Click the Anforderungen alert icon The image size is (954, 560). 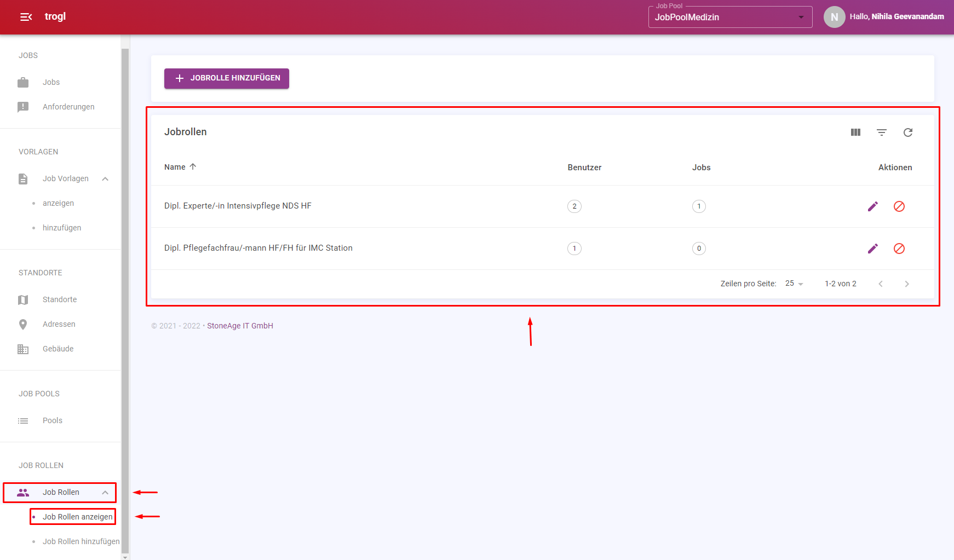[x=23, y=107]
